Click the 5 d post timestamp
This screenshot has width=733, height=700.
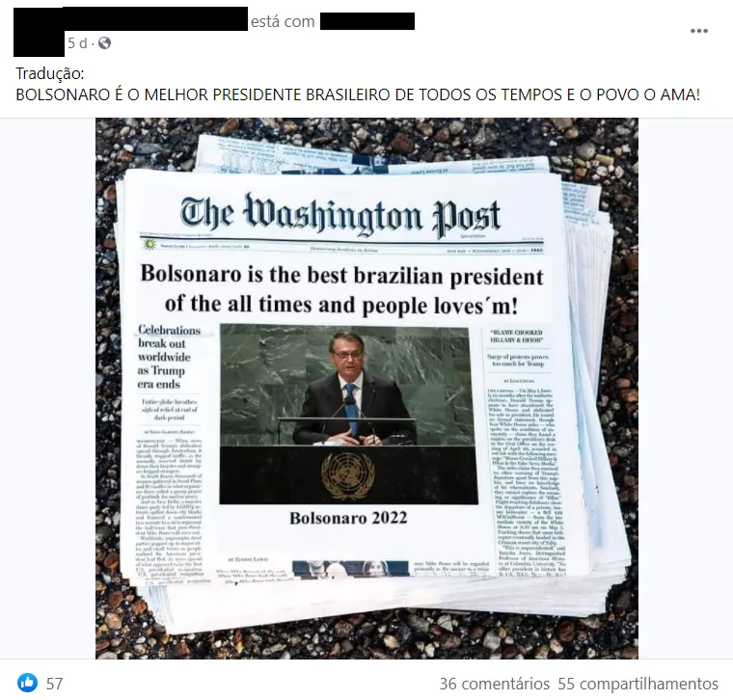(x=77, y=43)
